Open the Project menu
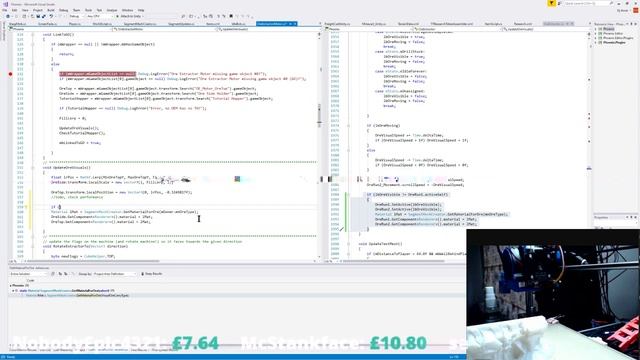Screen dimensions: 640x360 [x=38, y=10]
